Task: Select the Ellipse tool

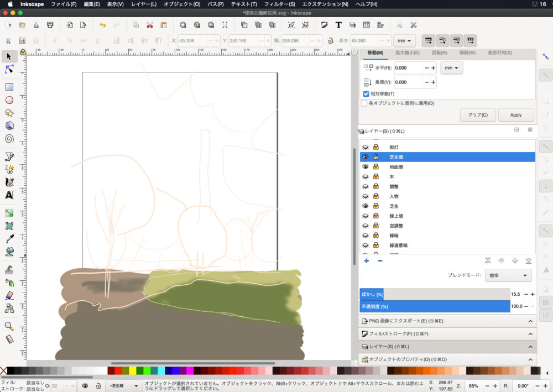Action: coord(9,100)
